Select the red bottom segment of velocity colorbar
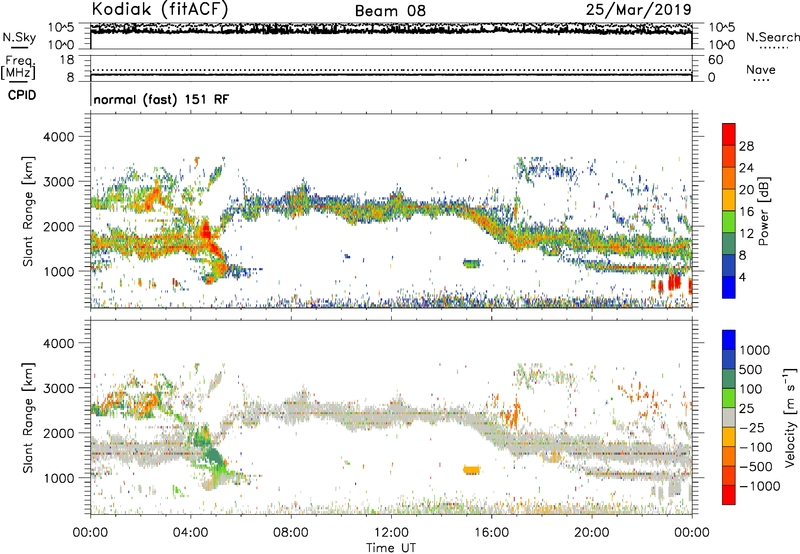Viewport: 800px width, 554px height. tap(729, 495)
